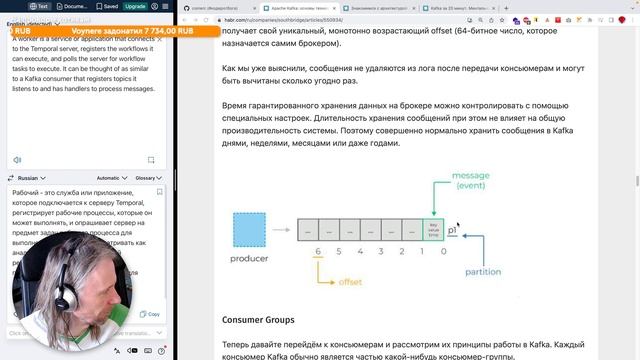Close the GitHub browser tab
This screenshot has width=640, height=360.
pyautogui.click(x=254, y=8)
